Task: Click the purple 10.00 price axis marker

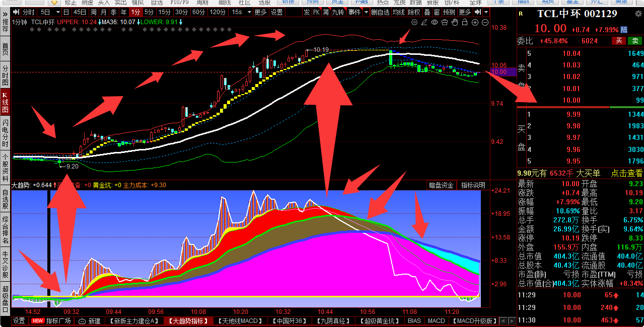Action: pos(503,72)
